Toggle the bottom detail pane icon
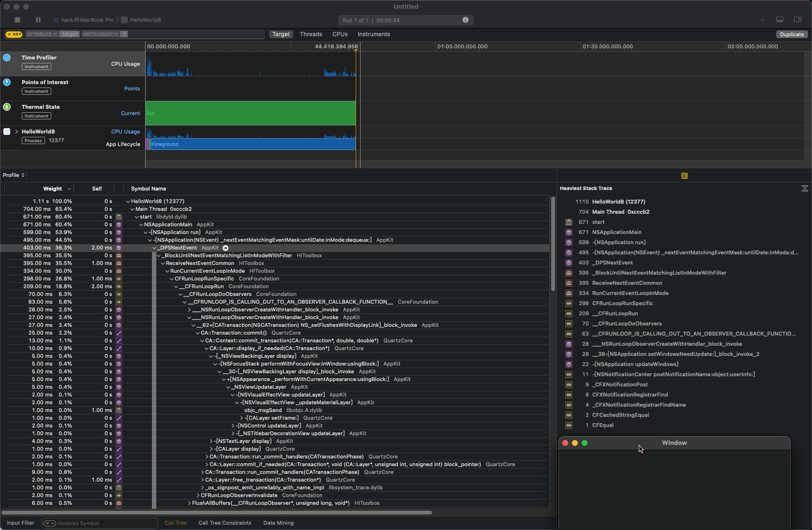The height and width of the screenshot is (530, 812). tap(780, 20)
